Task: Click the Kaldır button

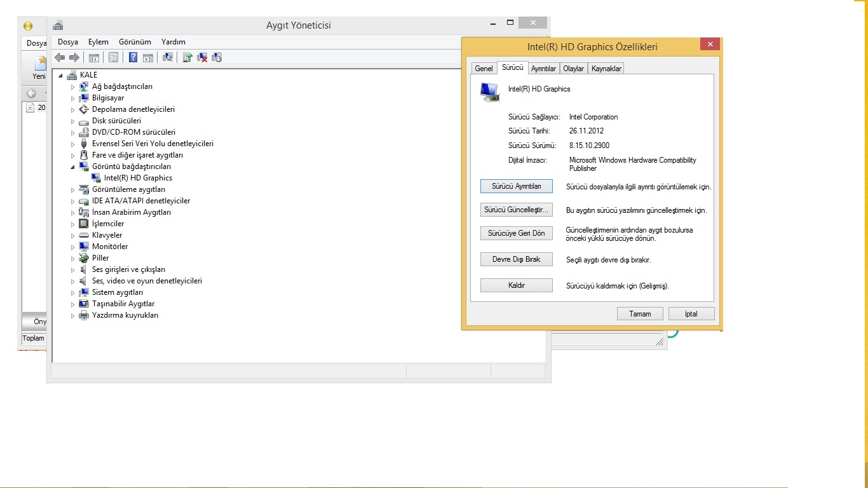Action: pyautogui.click(x=517, y=285)
